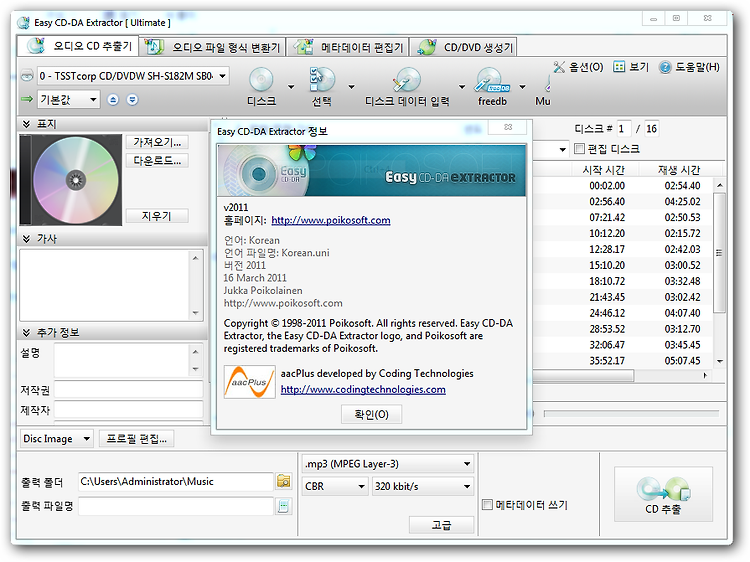Select the track row starting at 35:52.17
This screenshot has width=750, height=562.
[x=623, y=361]
